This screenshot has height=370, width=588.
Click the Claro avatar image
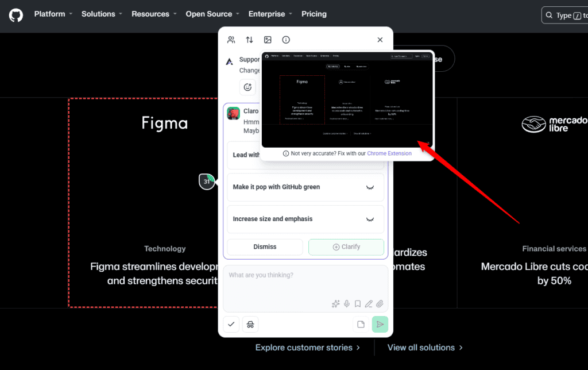pyautogui.click(x=233, y=113)
